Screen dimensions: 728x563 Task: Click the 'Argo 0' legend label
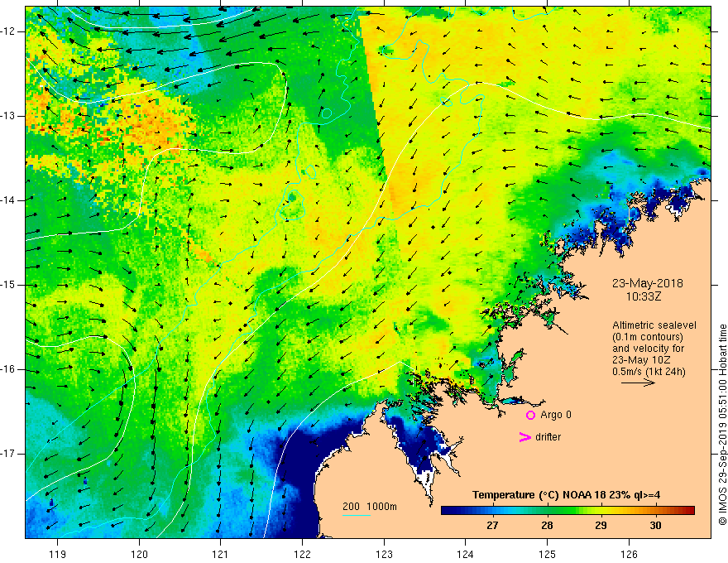coord(556,415)
